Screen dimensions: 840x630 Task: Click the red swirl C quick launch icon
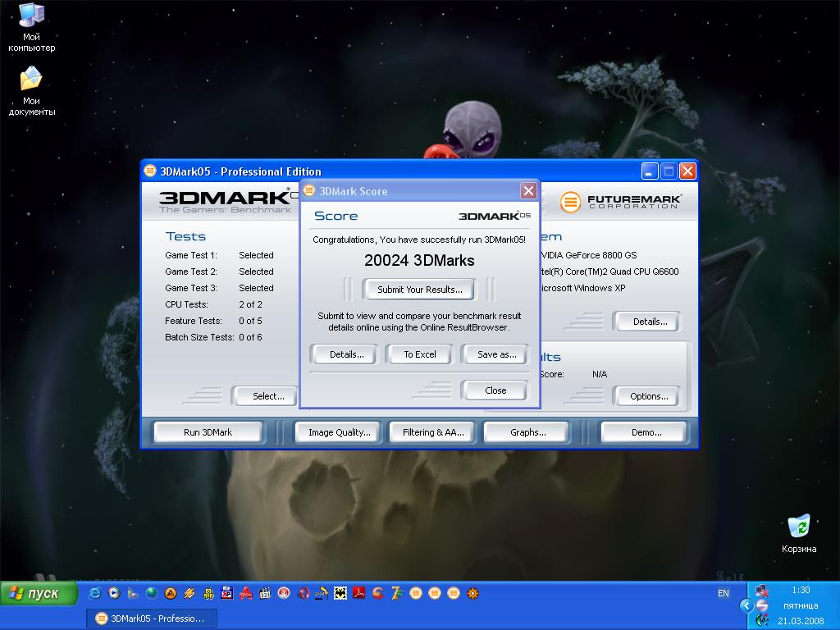point(377,593)
